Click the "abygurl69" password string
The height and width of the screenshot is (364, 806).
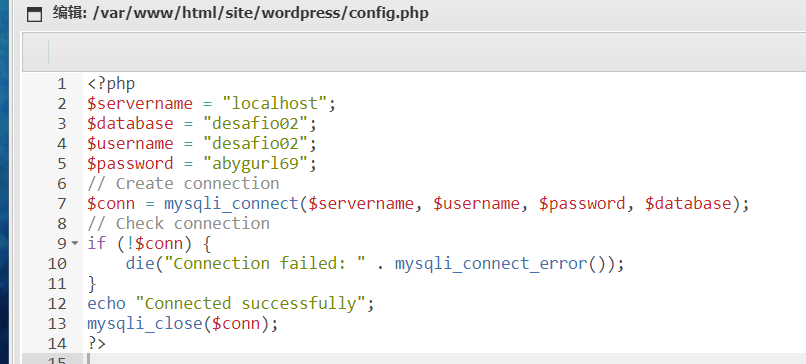tap(255, 164)
